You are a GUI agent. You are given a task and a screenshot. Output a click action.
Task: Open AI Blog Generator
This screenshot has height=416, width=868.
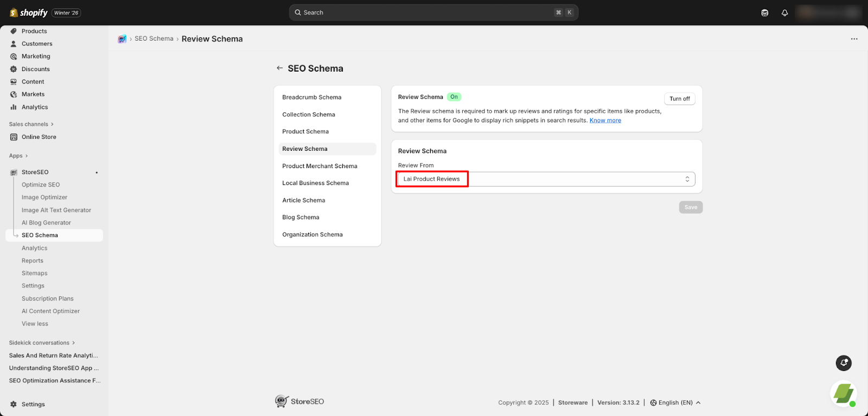46,223
